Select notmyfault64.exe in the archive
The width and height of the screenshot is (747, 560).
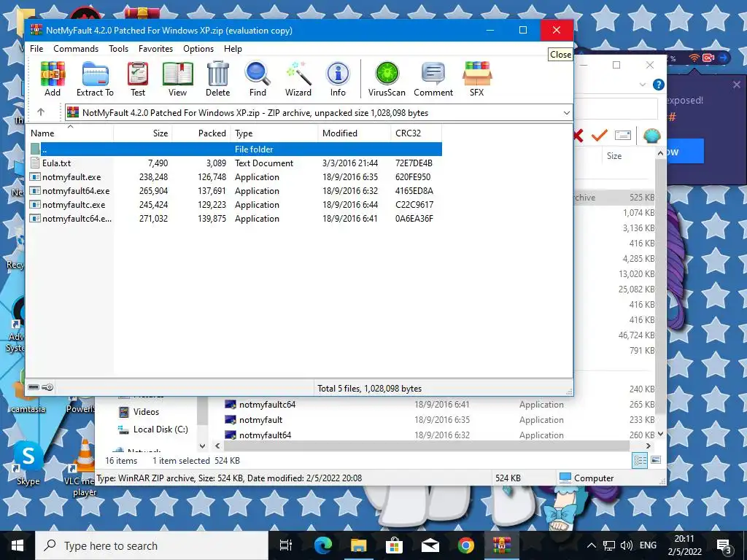(x=235, y=190)
